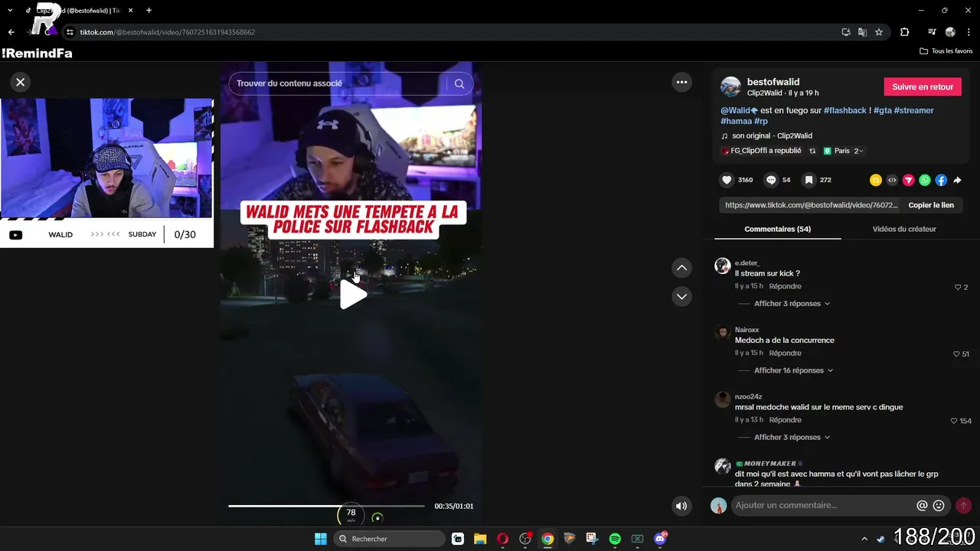Switch to 'Vidéos du créateur' tab
The height and width of the screenshot is (551, 980).
pyautogui.click(x=904, y=229)
